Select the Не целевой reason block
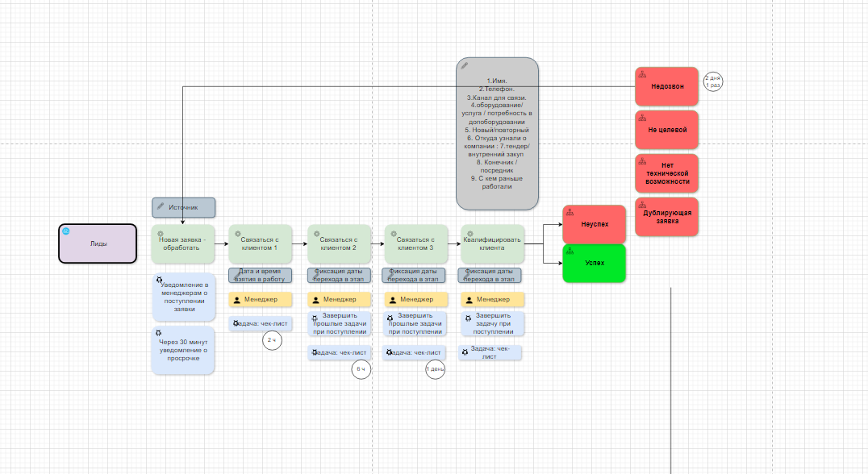Viewport: 868px width, 474px height. tap(666, 130)
